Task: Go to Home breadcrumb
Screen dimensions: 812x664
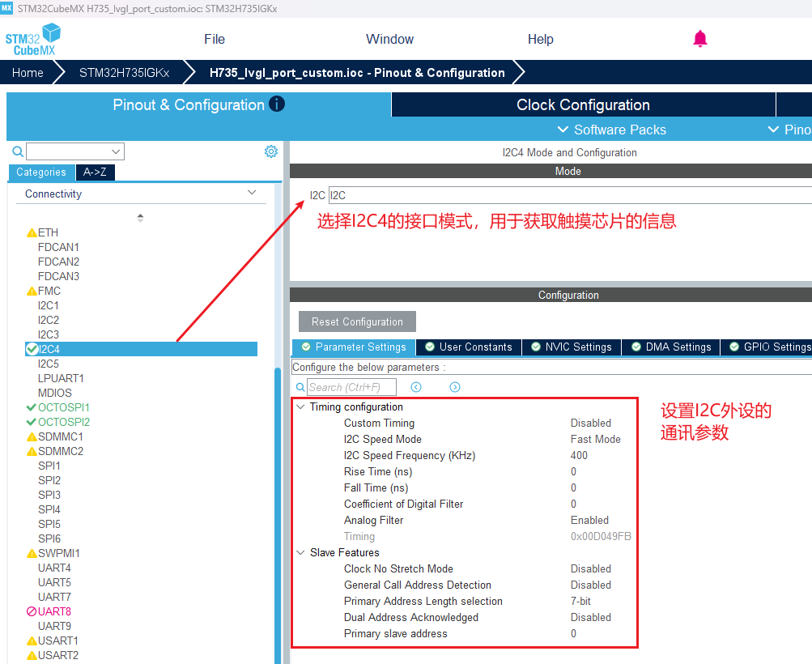Action: (x=28, y=73)
